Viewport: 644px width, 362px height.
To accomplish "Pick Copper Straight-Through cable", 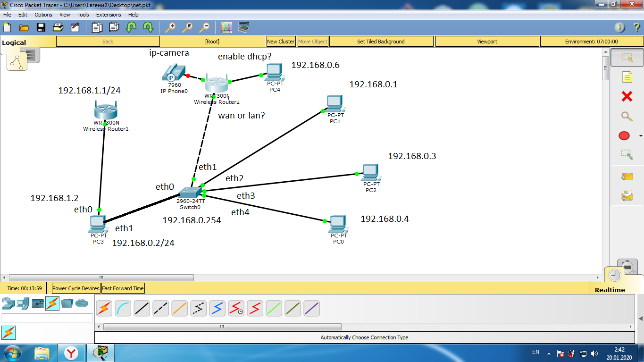I will tap(142, 309).
